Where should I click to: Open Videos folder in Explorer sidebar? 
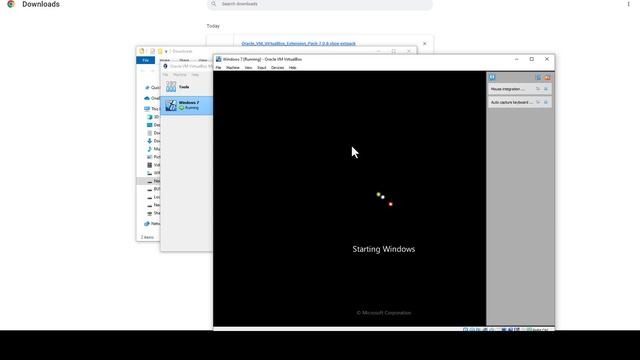(153, 165)
